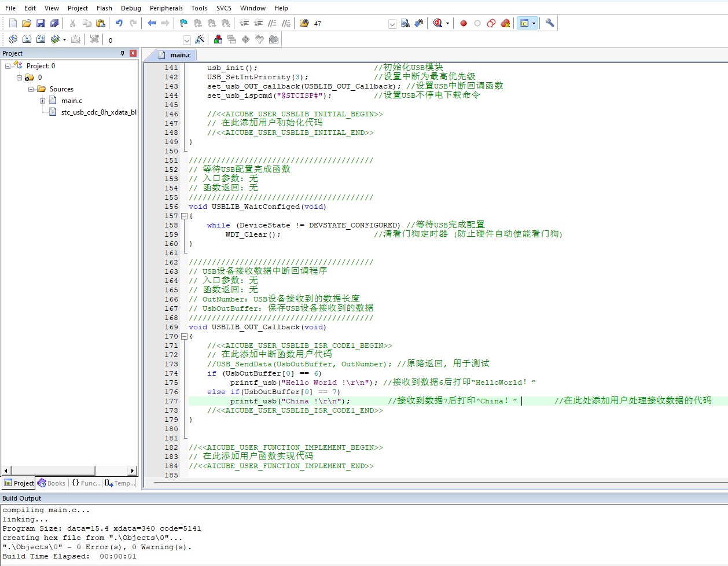Viewport: 728px width, 566px height.
Task: Open Options for Target (magic wand)
Action: 200,39
